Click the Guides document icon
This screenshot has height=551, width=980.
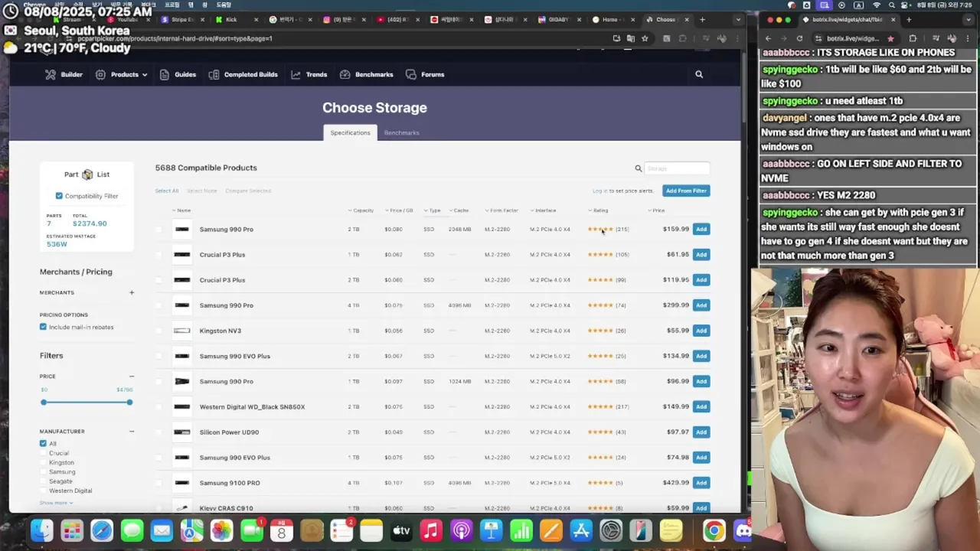(x=165, y=74)
